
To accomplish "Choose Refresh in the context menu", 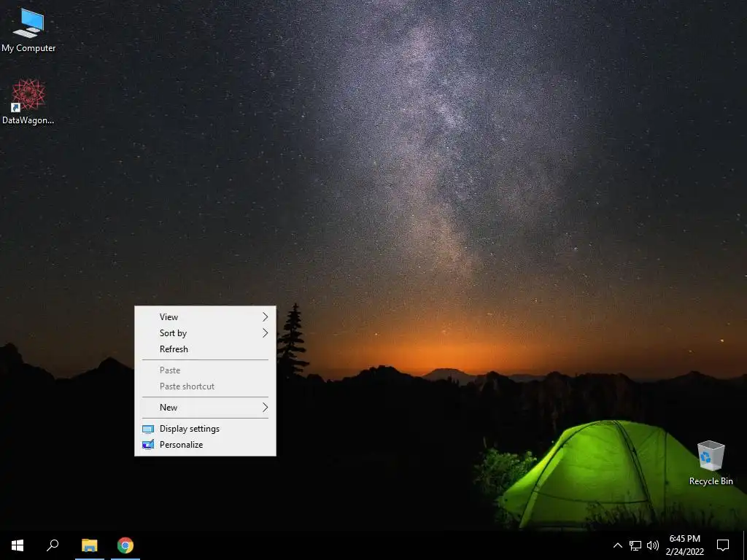I will pyautogui.click(x=205, y=349).
